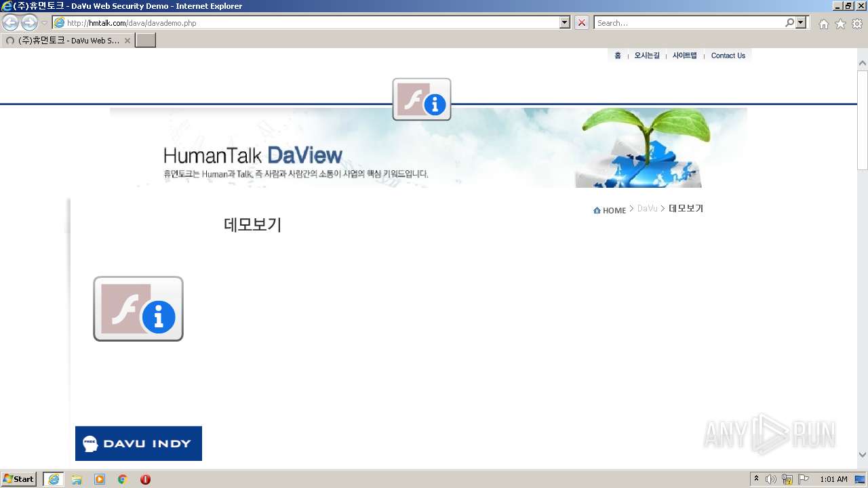
Task: Click the 데모보기 page heading
Action: click(x=252, y=224)
